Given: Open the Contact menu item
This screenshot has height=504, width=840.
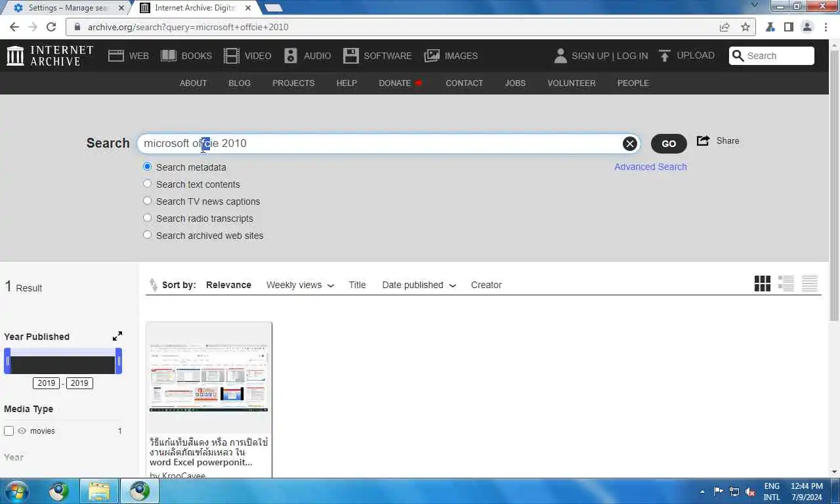Looking at the screenshot, I should [464, 83].
